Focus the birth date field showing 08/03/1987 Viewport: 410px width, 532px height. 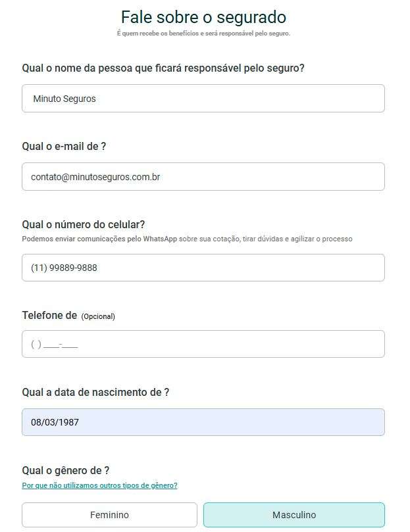tap(203, 422)
